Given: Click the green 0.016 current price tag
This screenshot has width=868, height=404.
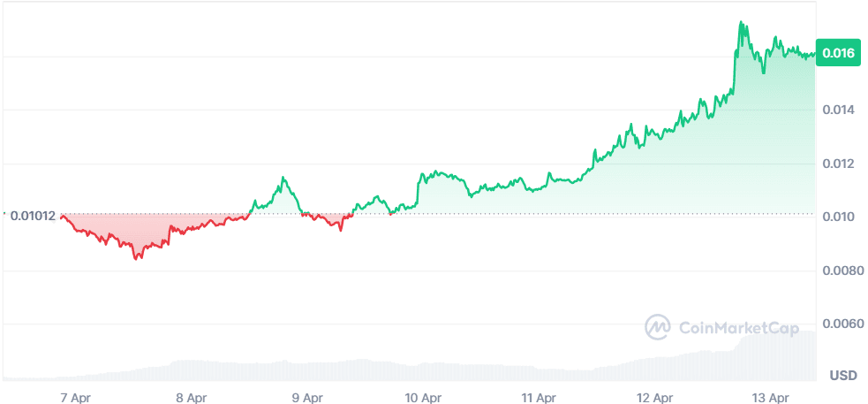Looking at the screenshot, I should point(837,53).
